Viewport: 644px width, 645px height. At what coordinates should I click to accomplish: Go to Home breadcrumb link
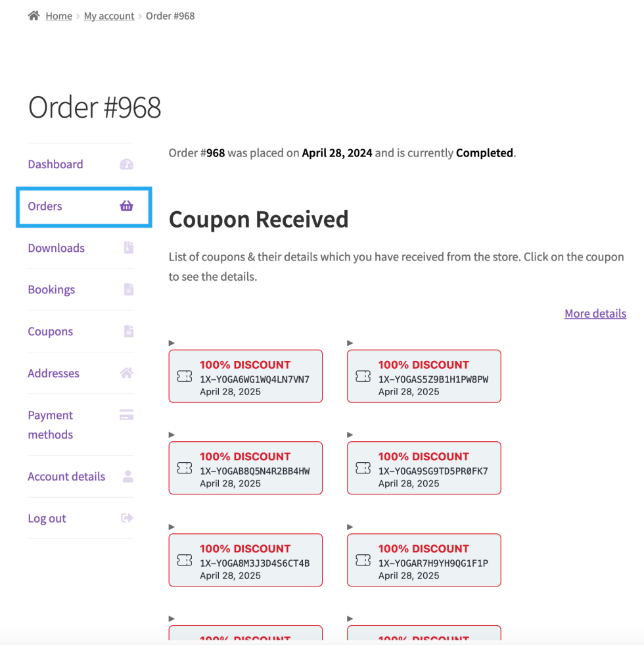58,16
